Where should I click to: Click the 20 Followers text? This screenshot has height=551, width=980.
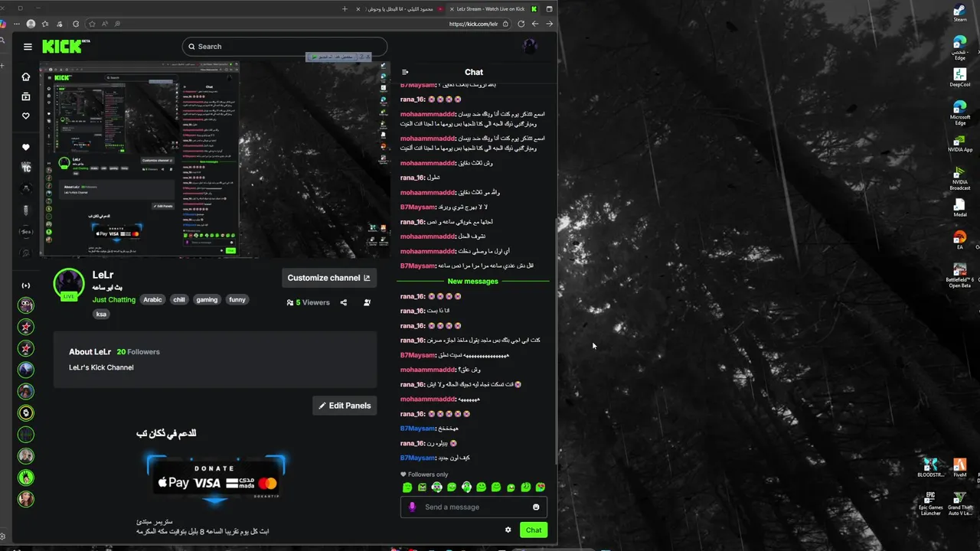[138, 352]
